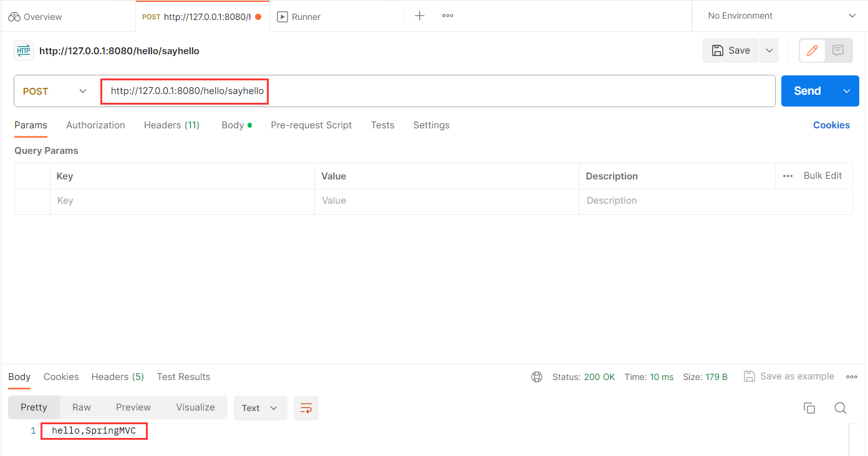
Task: Click the request URL field
Action: pos(436,91)
